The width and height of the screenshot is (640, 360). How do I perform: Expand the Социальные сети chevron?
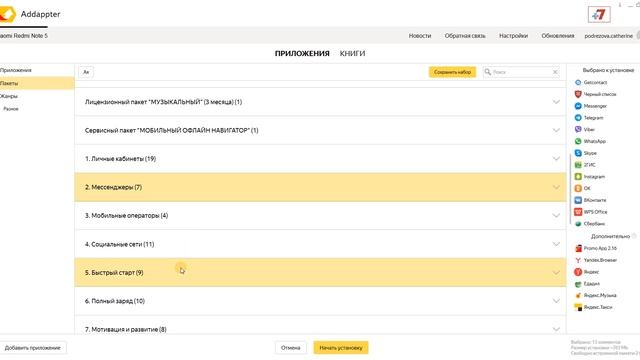[556, 244]
